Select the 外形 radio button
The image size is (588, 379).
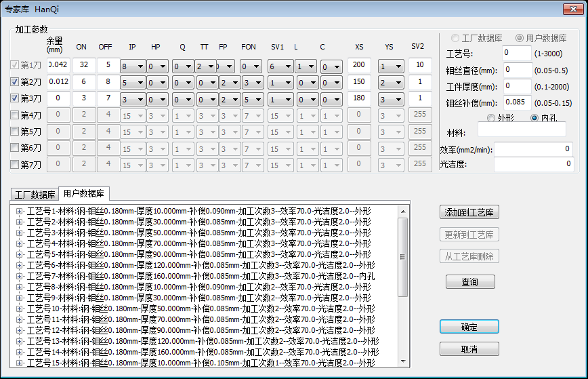[490, 118]
